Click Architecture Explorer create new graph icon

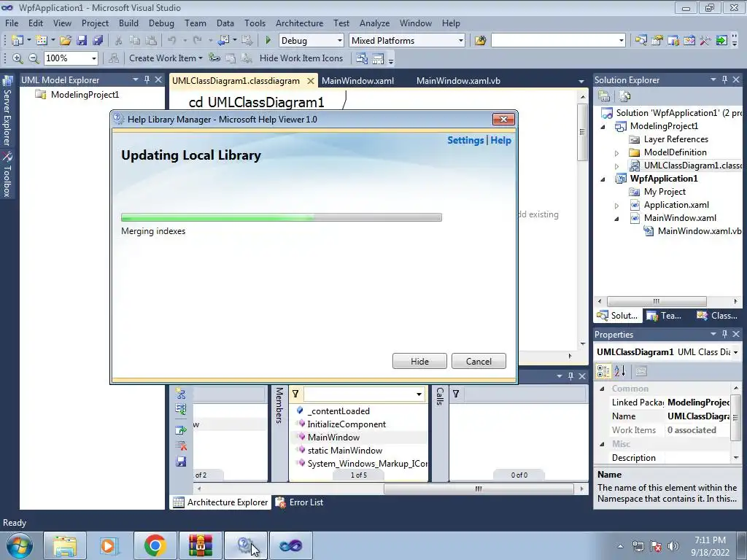pyautogui.click(x=181, y=393)
